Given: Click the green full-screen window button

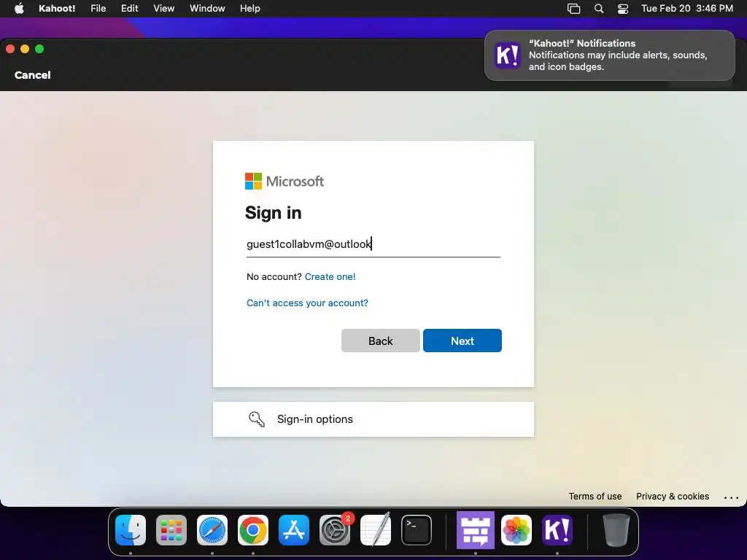Looking at the screenshot, I should pyautogui.click(x=39, y=49).
